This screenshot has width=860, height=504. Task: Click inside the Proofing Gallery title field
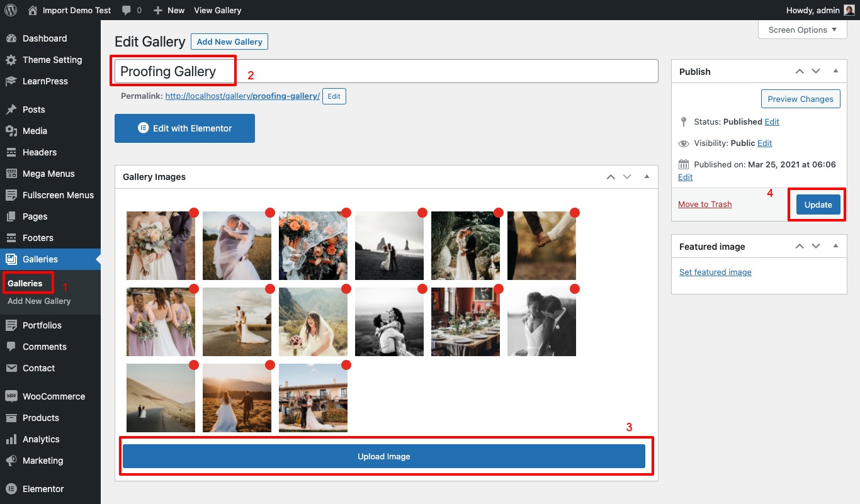coord(173,71)
